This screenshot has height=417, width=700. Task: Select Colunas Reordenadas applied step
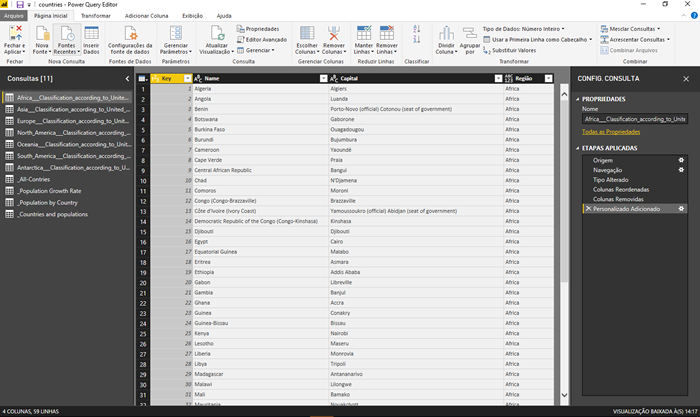[635, 189]
